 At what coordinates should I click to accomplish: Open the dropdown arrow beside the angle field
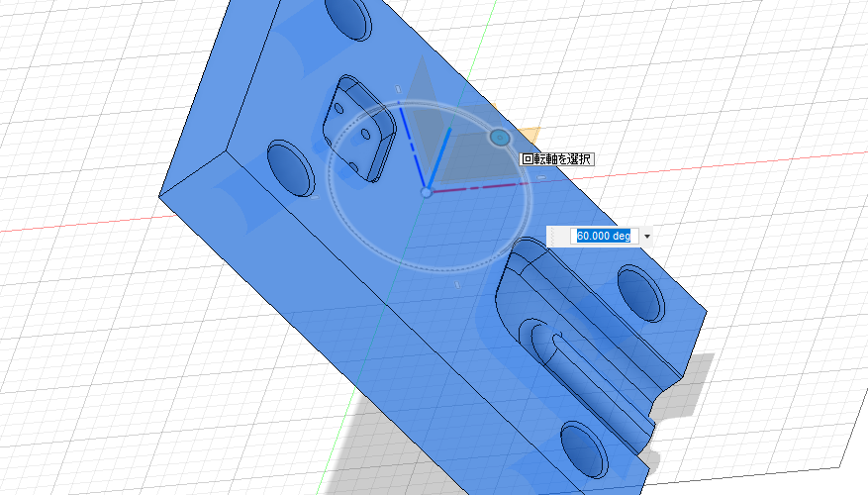646,237
